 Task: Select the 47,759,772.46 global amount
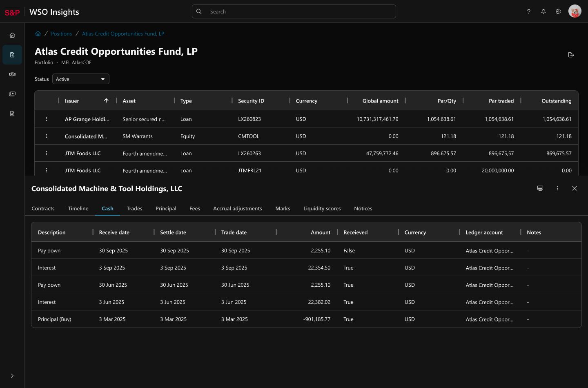382,154
